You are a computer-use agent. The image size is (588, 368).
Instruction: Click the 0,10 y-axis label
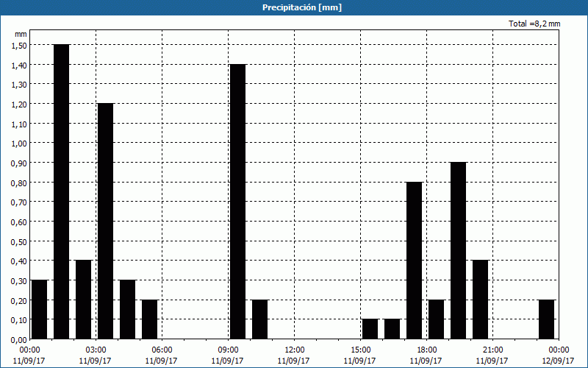click(x=19, y=320)
